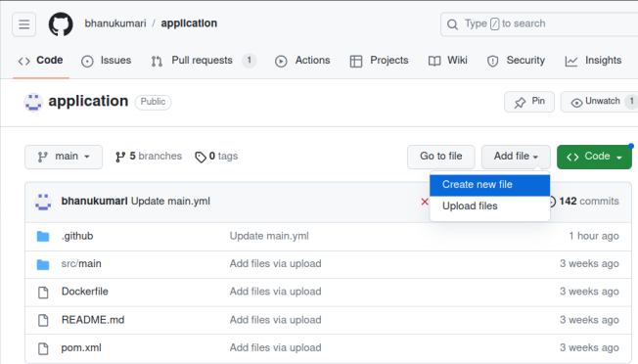Open the Dockerfile file
The height and width of the screenshot is (364, 638).
(x=84, y=292)
